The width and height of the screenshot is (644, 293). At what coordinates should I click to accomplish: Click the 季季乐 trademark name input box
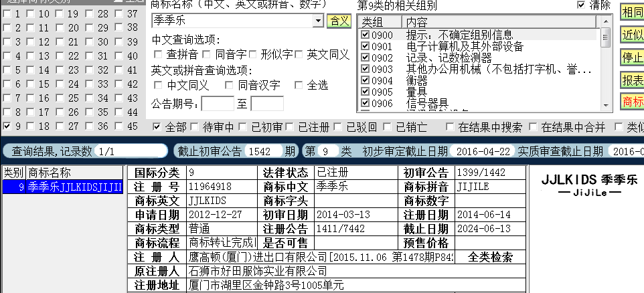(x=232, y=21)
